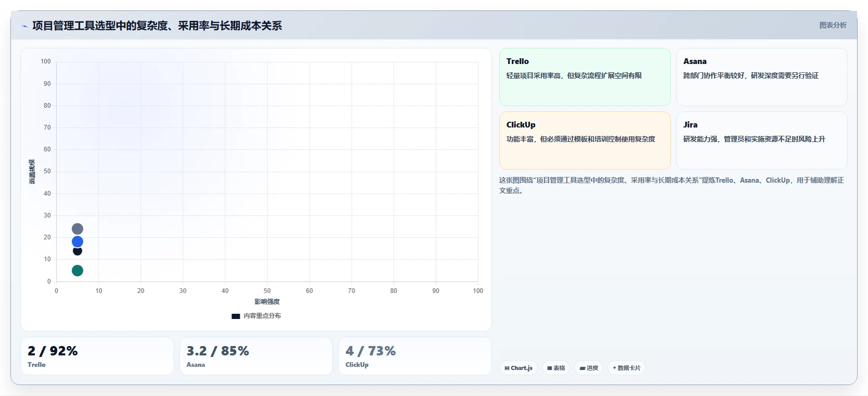Click the 3.2 / 85% Asana stat card
Screen dimensions: 868x396
[256, 356]
